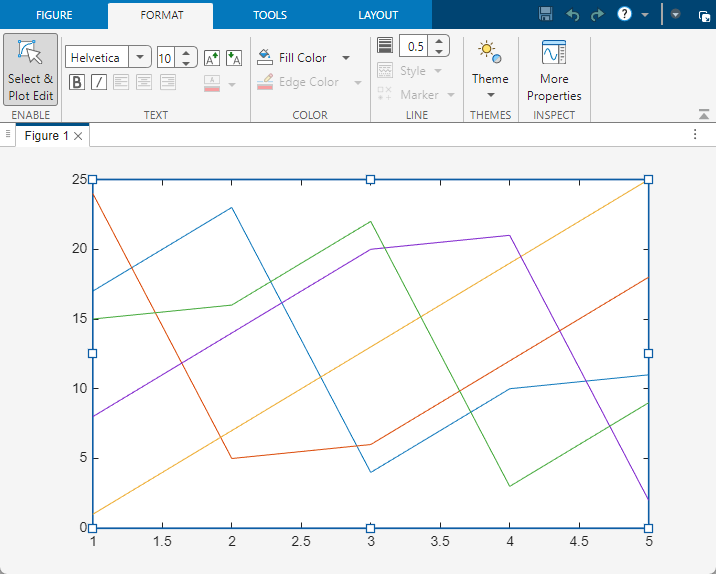
Task: Switch to the LAYOUT tab
Action: point(378,15)
